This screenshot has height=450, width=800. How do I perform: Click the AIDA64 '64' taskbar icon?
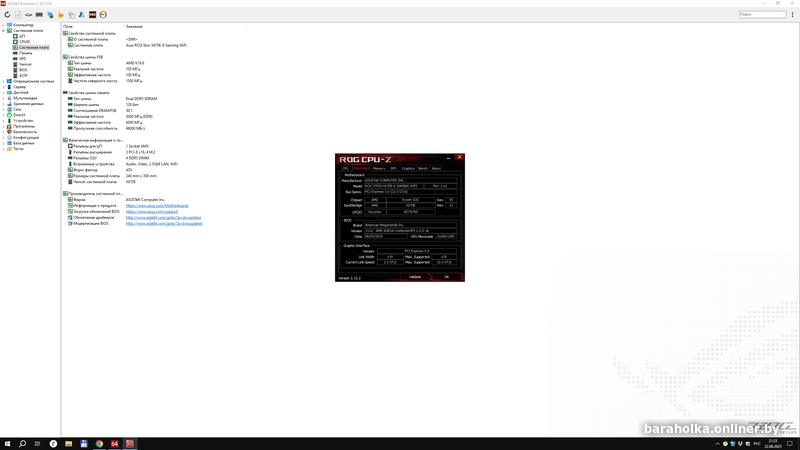click(x=114, y=444)
